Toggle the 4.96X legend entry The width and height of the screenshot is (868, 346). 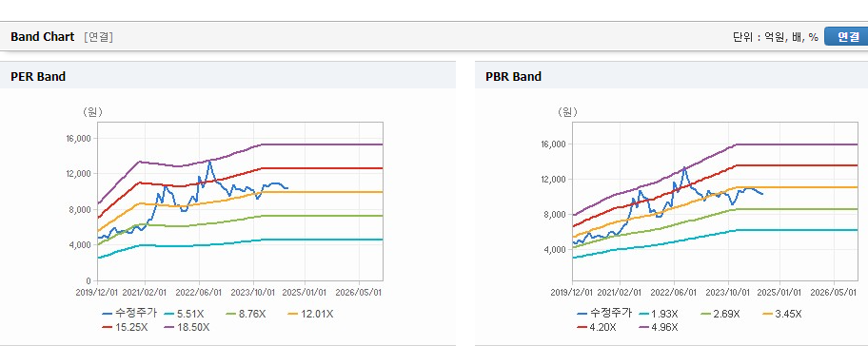(x=660, y=327)
